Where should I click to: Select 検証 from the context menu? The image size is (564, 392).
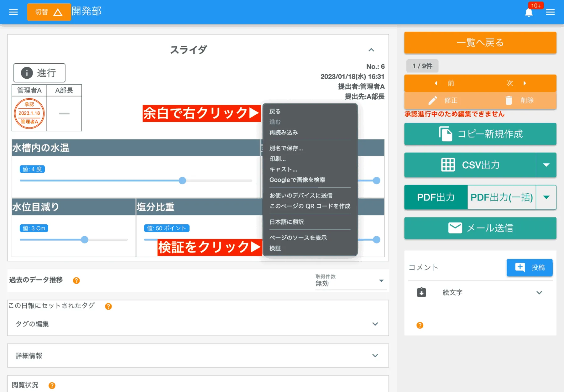pyautogui.click(x=275, y=248)
